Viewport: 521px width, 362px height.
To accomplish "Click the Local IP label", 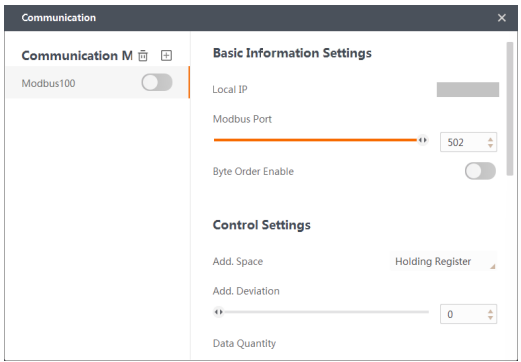I will [x=230, y=89].
